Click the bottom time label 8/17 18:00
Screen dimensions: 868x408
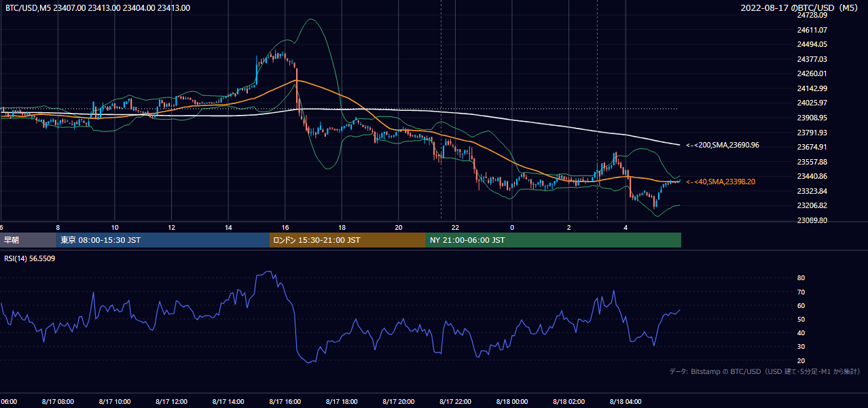pos(342,402)
